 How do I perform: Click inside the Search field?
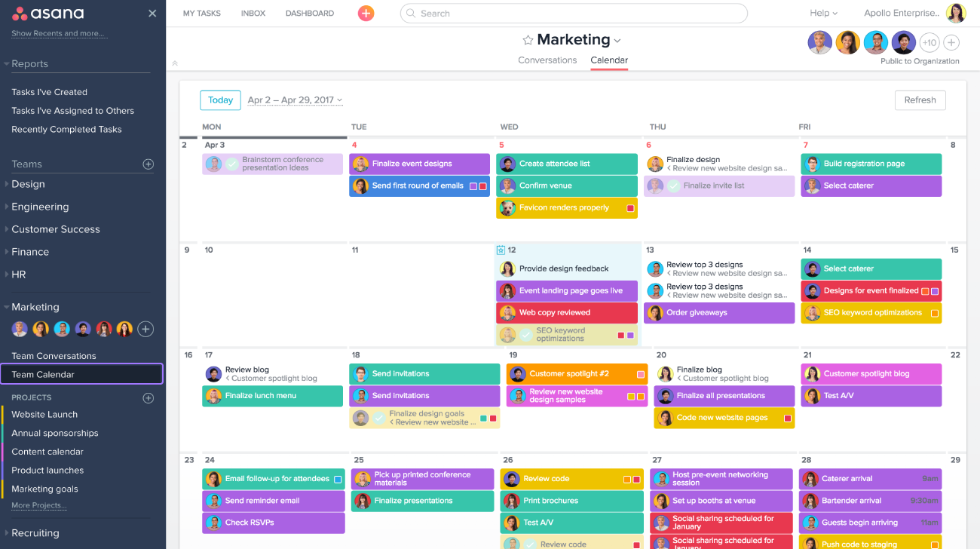pos(528,13)
